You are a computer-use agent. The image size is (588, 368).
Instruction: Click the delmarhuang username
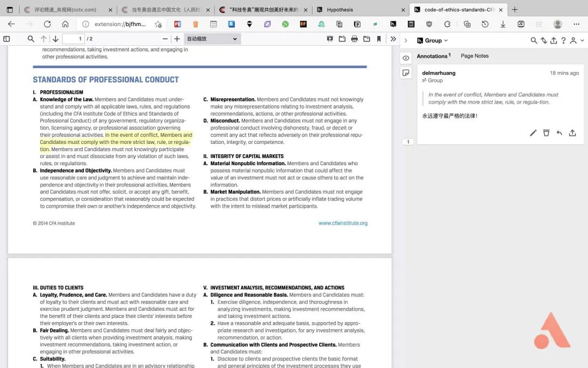pos(439,73)
